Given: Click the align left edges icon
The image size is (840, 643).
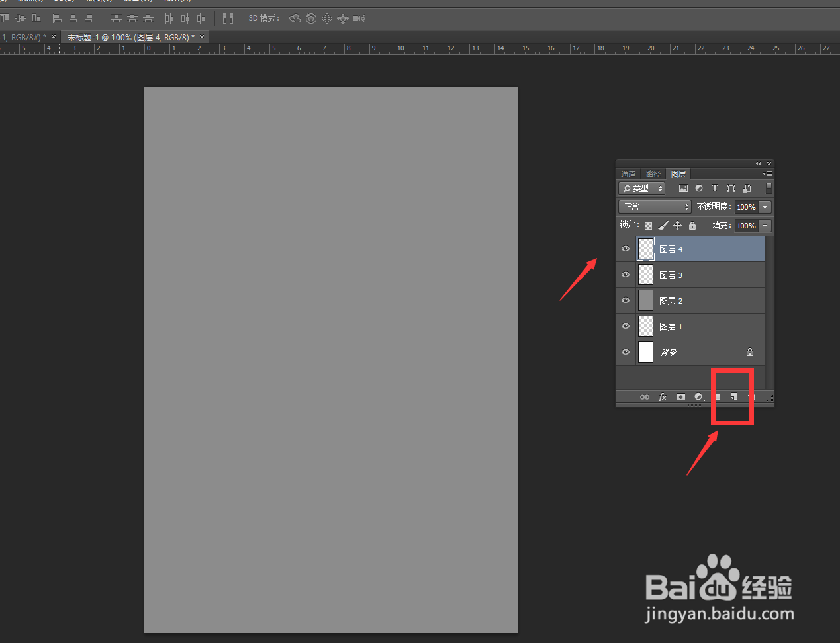Looking at the screenshot, I should (57, 19).
